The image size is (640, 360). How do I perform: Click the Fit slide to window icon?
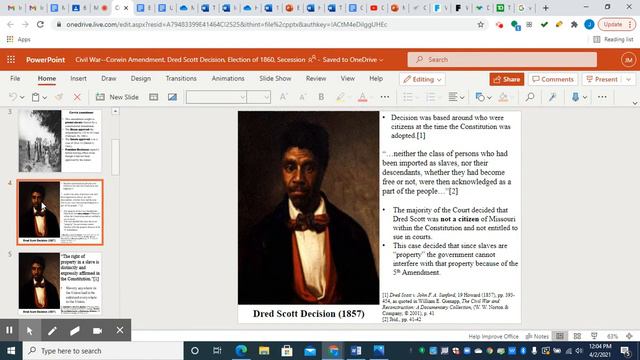[x=629, y=336]
